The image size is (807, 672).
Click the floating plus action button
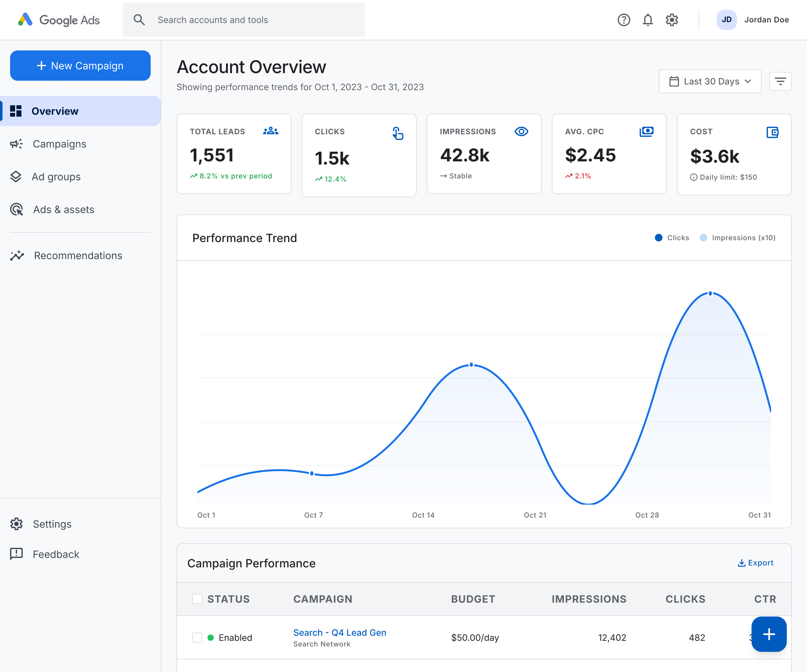pyautogui.click(x=769, y=634)
